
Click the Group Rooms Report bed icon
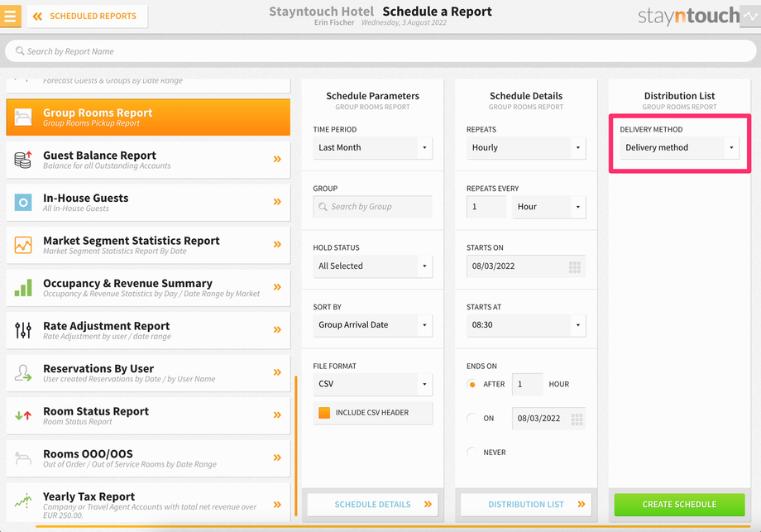click(x=23, y=117)
